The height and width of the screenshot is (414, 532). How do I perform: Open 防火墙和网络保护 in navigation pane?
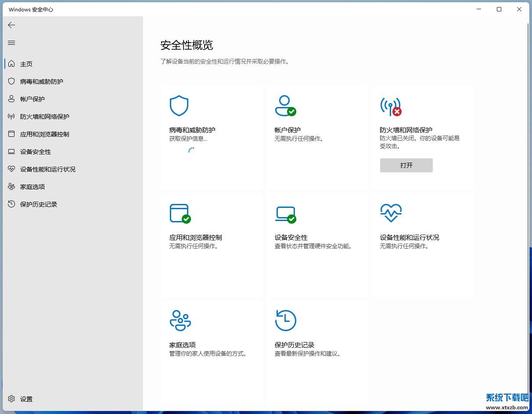(45, 117)
